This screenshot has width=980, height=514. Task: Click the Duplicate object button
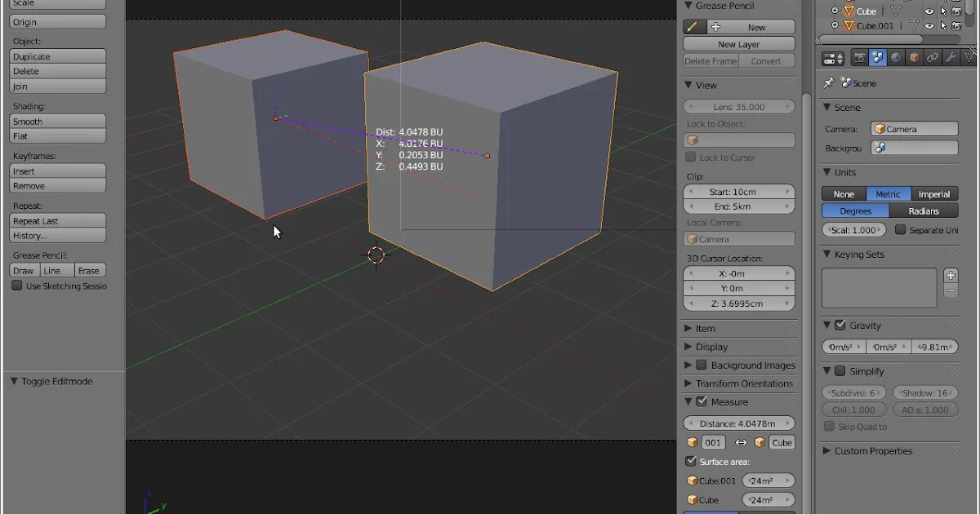point(58,56)
